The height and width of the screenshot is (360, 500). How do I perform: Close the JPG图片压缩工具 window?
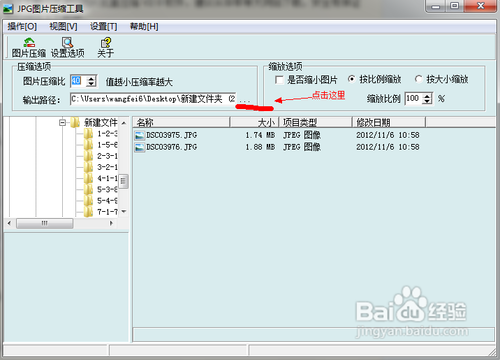480,6
